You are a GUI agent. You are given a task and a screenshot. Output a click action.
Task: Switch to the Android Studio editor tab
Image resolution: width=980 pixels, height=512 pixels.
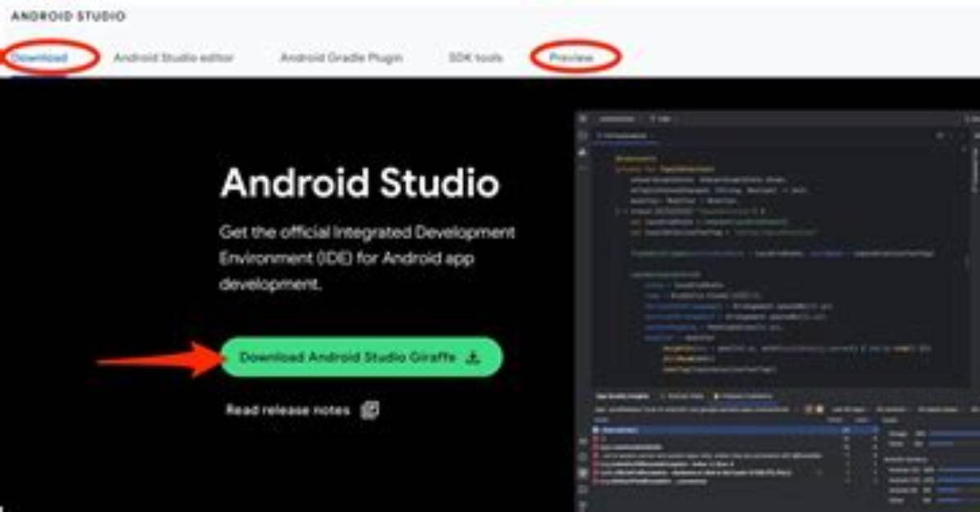point(173,58)
